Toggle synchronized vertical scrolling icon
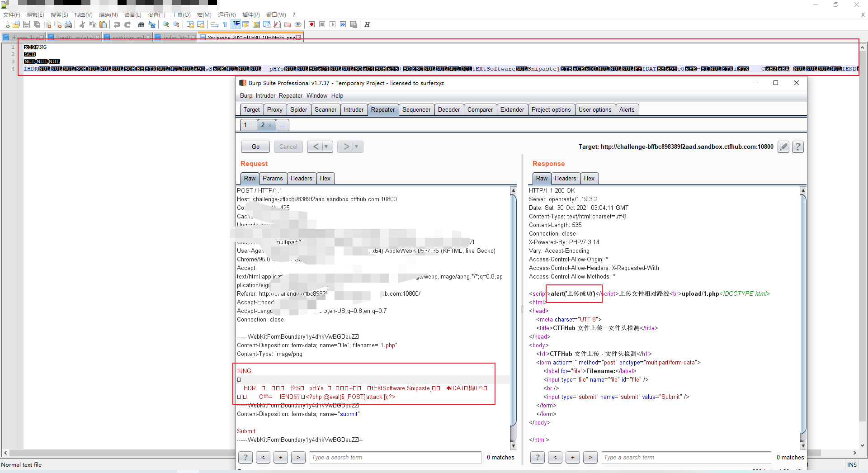The image size is (868, 473). [x=191, y=24]
